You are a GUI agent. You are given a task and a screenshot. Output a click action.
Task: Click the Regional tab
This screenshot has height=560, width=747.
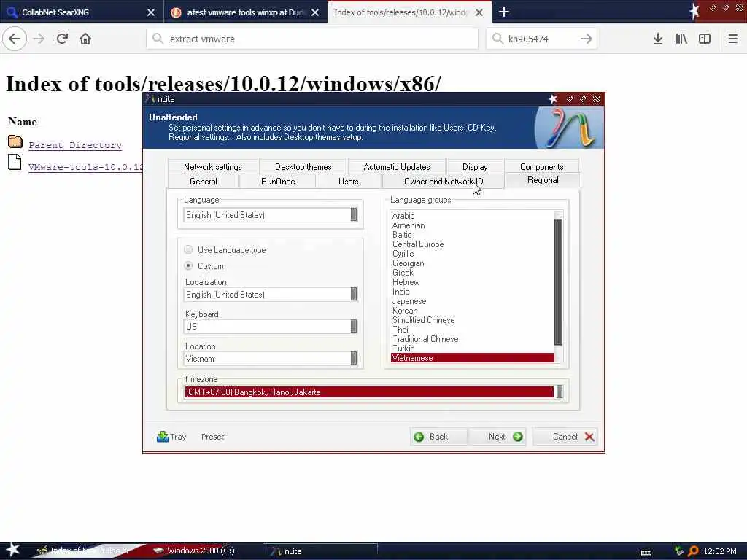pos(543,181)
